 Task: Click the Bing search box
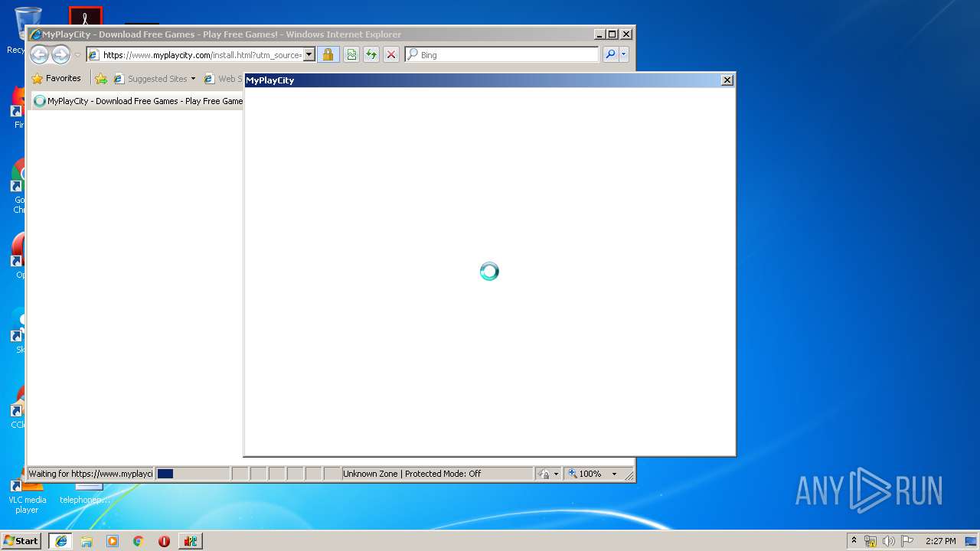(x=501, y=54)
